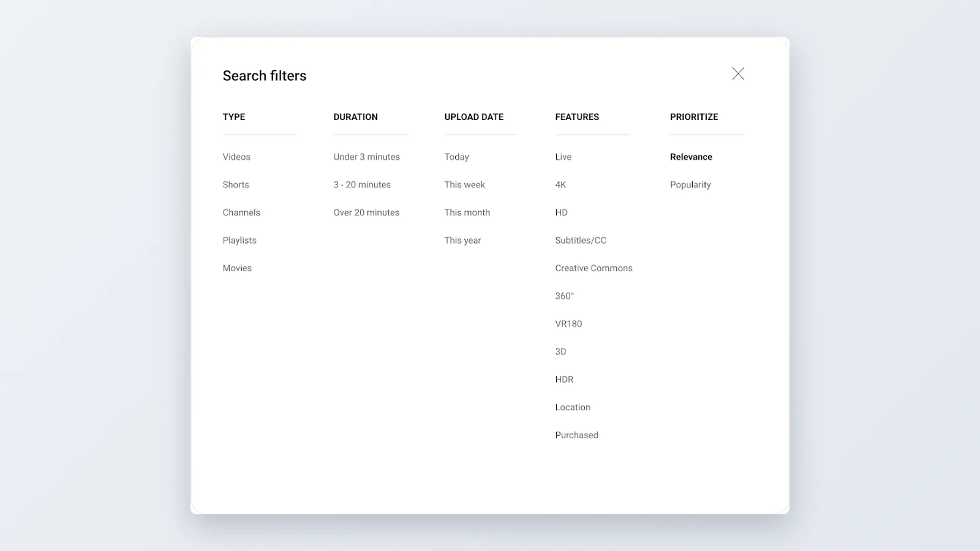Viewport: 980px width, 551px height.
Task: Click the PRIORITIZE column heading
Action: (694, 117)
